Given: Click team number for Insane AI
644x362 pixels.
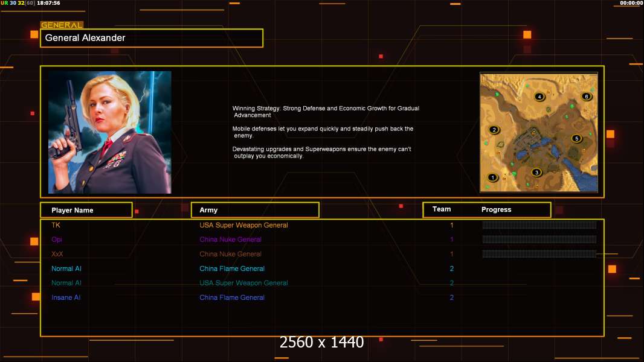Looking at the screenshot, I should tap(452, 297).
